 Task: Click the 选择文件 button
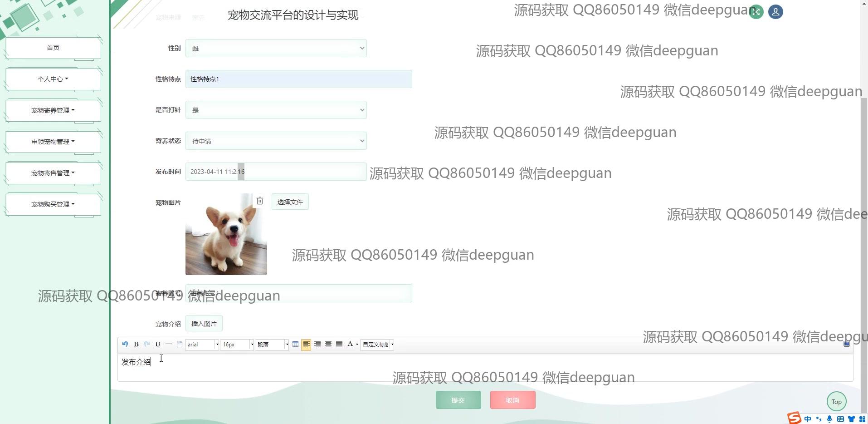click(290, 202)
